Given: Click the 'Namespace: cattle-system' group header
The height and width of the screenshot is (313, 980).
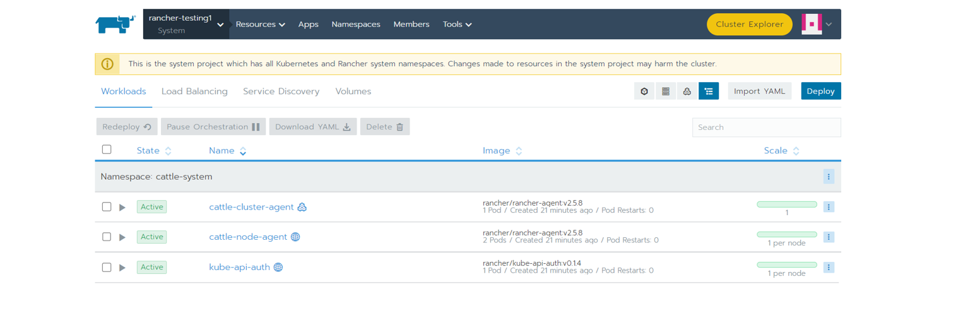Looking at the screenshot, I should 468,177.
